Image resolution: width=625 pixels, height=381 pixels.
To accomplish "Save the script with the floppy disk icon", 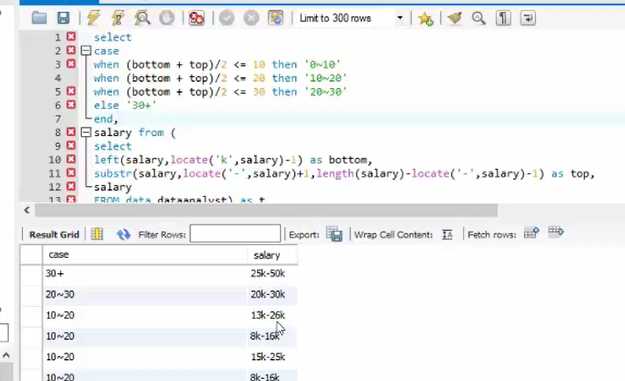I will (63, 18).
